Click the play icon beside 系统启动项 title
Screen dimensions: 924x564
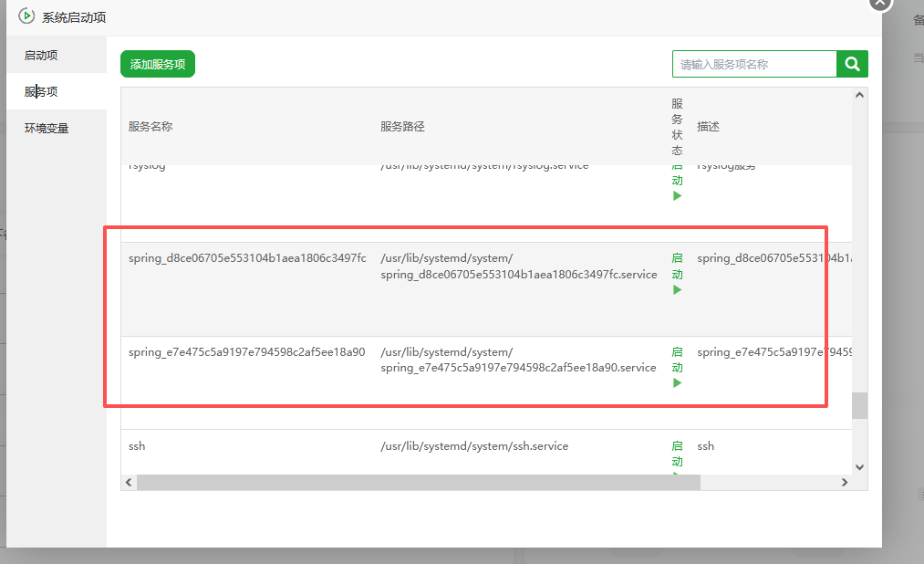26,16
